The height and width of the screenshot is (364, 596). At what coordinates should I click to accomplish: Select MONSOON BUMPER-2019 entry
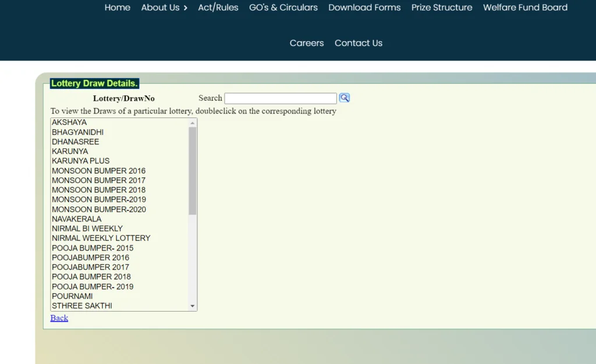119,199
